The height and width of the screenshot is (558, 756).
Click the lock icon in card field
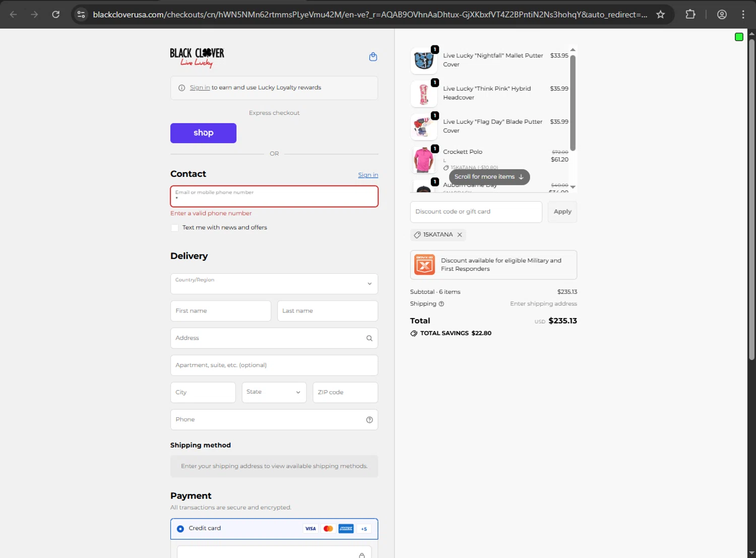[362, 555]
